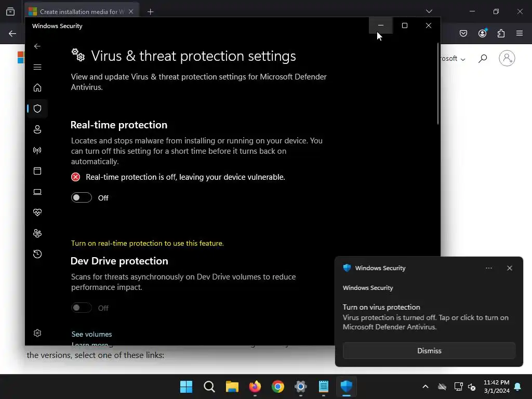Click the browser back arrow
The image size is (532, 399).
[12, 33]
